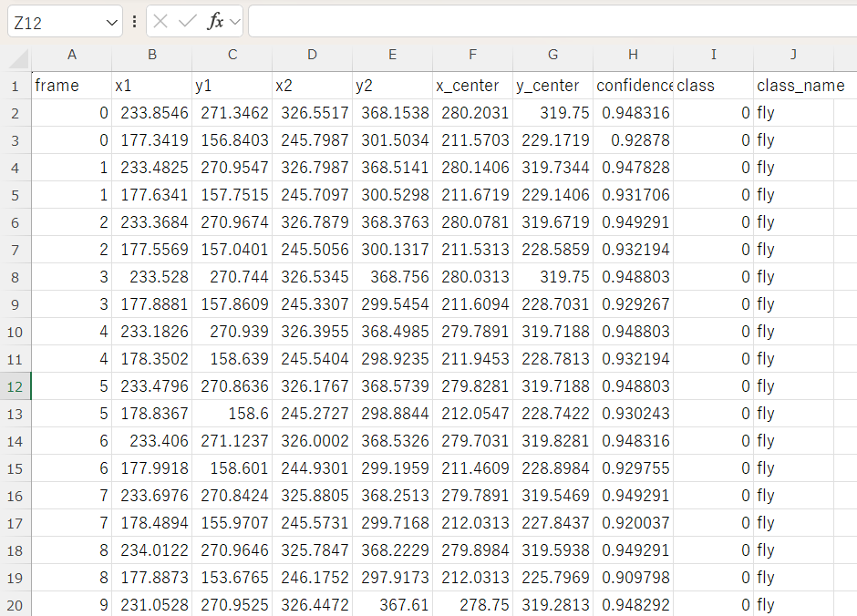The image size is (857, 616).
Task: Select row 1 header
Action: [x=15, y=86]
